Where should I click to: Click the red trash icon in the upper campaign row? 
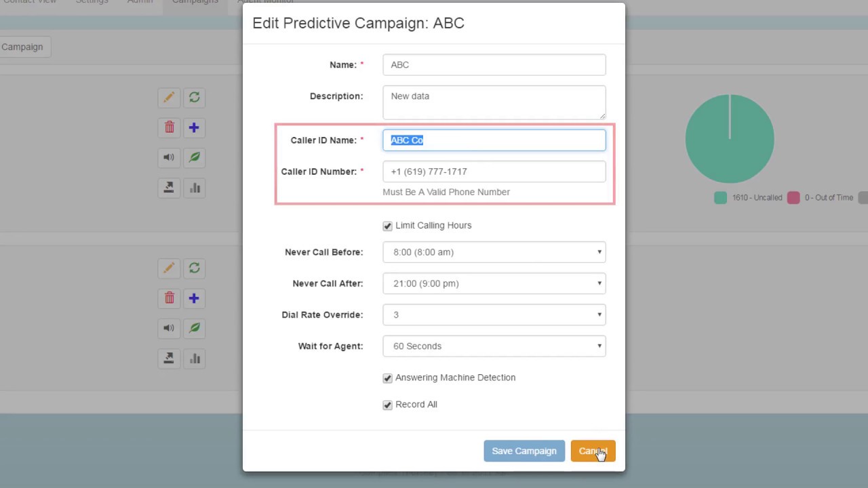click(169, 127)
